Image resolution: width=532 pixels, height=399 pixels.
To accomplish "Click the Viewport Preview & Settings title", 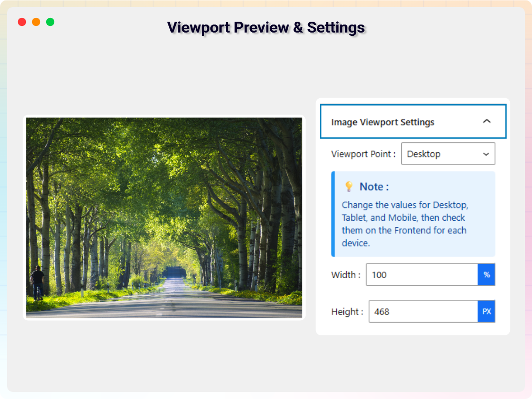I will [x=266, y=27].
